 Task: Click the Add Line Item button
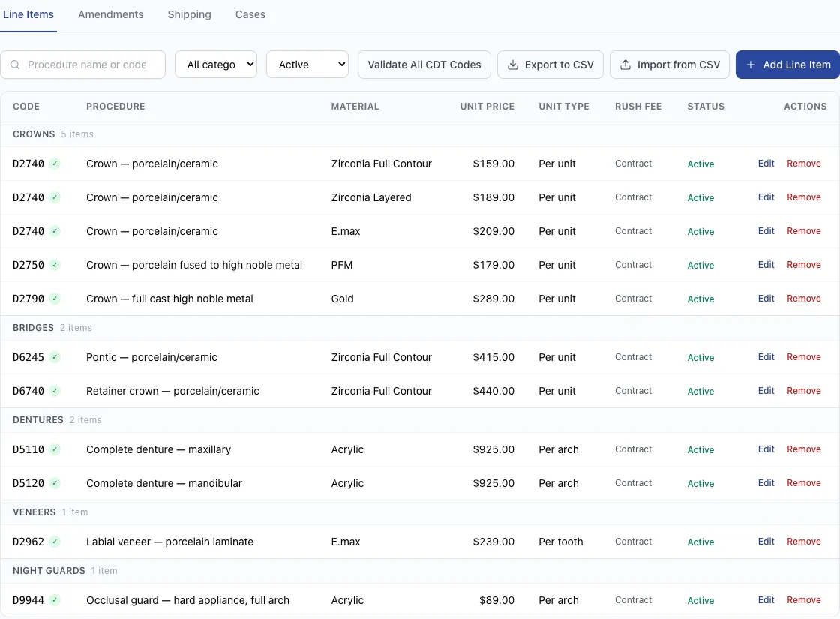787,65
